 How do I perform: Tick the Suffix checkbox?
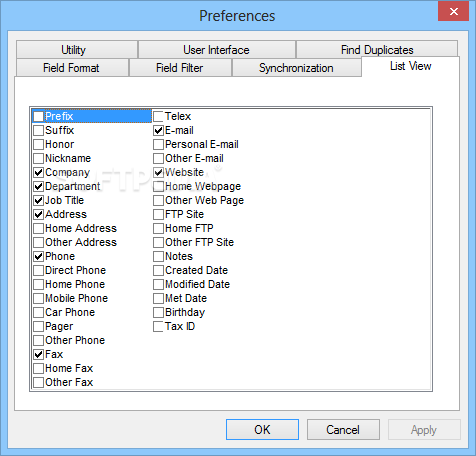39,130
